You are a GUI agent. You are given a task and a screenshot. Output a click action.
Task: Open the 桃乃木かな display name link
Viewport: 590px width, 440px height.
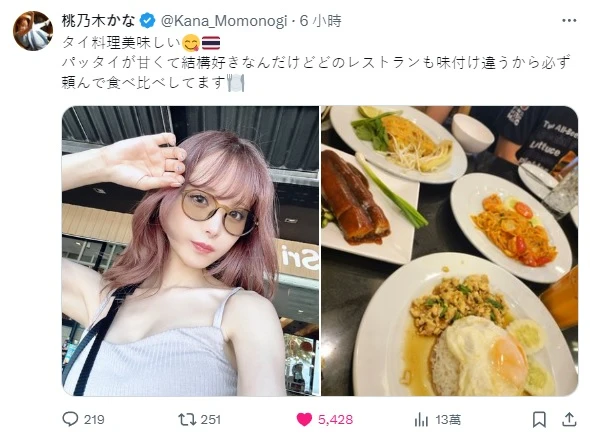click(98, 21)
